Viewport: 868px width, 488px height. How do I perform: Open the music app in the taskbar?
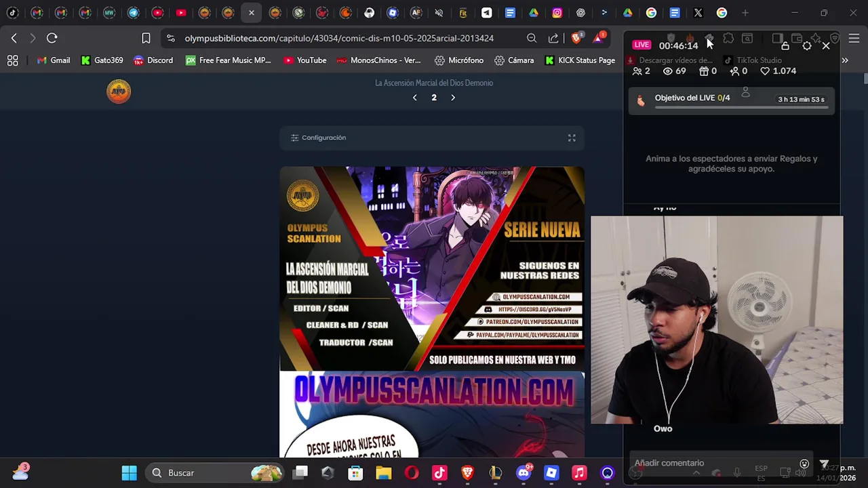579,472
